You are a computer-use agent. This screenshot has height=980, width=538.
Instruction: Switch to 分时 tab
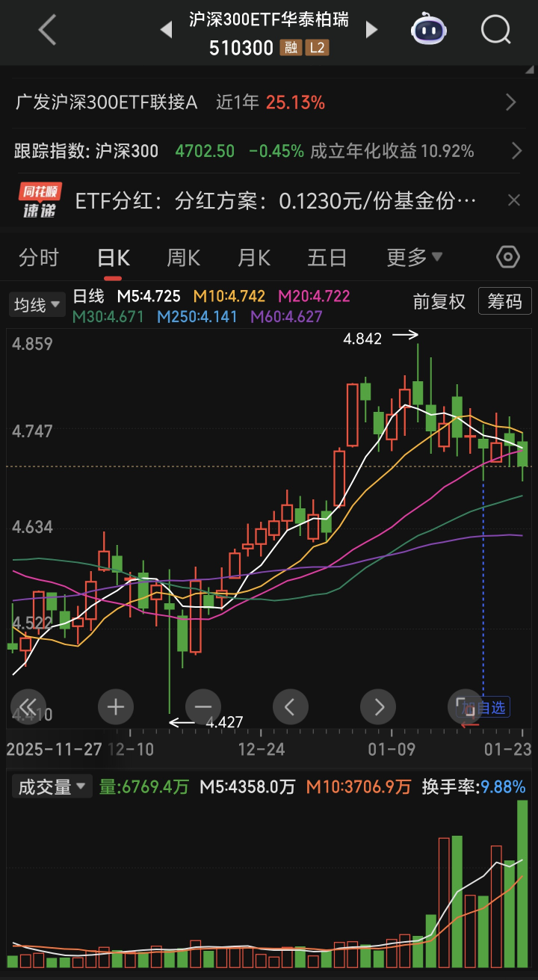point(39,258)
